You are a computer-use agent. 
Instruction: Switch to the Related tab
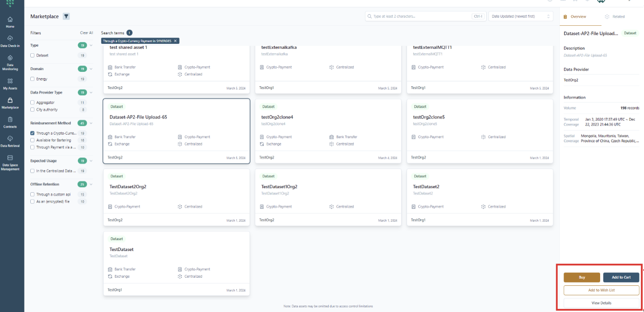click(615, 17)
